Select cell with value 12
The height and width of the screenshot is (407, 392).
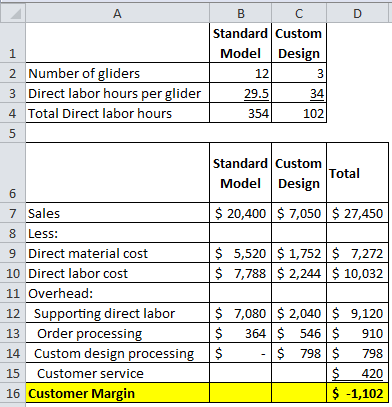[240, 73]
